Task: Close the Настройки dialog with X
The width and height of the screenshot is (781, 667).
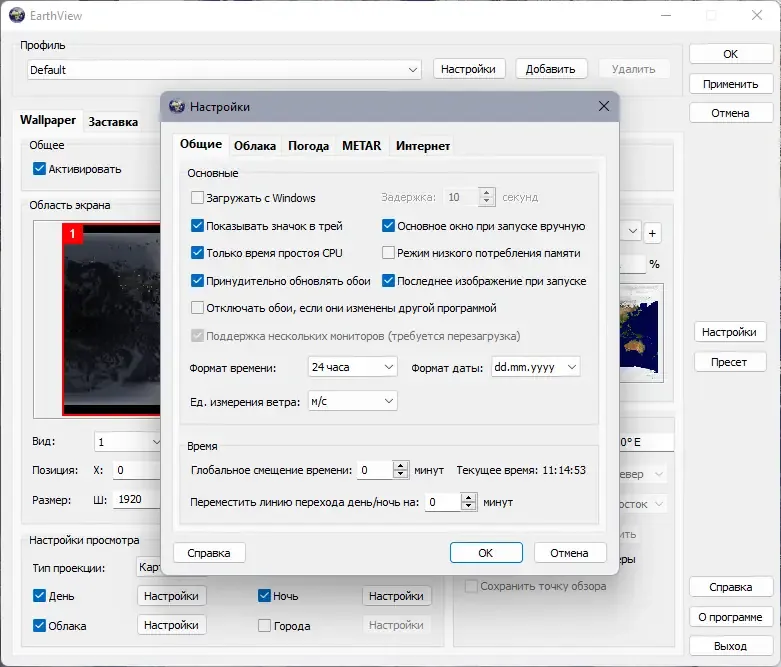Action: (x=604, y=106)
